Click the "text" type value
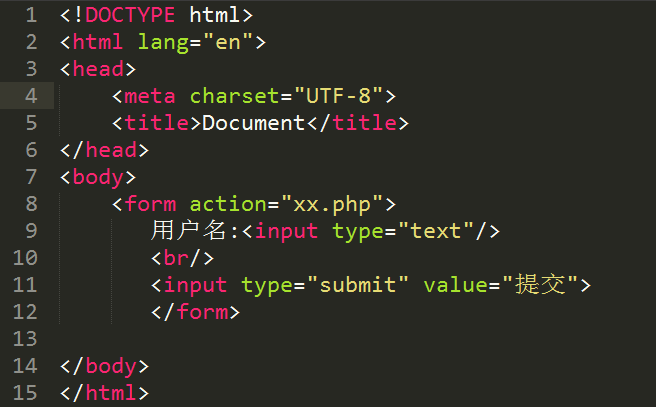Image resolution: width=656 pixels, height=407 pixels. 436,231
